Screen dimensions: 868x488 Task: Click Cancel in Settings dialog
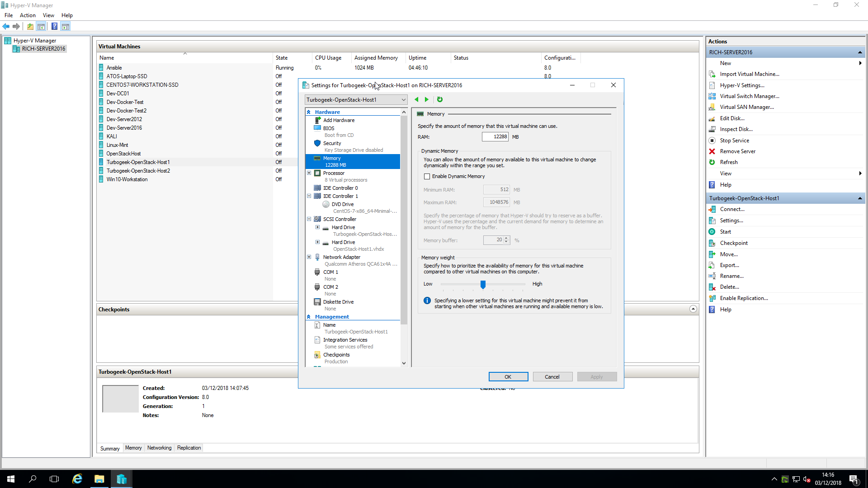pos(552,377)
